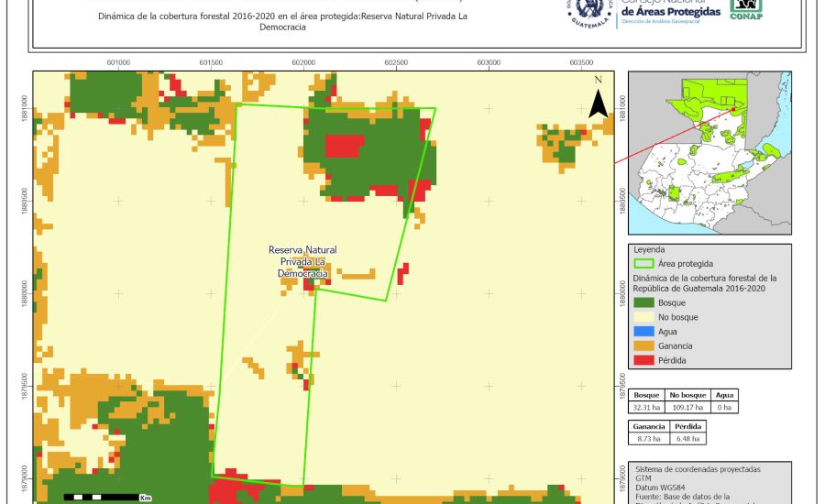Click the CONAP logo in the header
Screen dimensions: 825x504
click(745, 9)
